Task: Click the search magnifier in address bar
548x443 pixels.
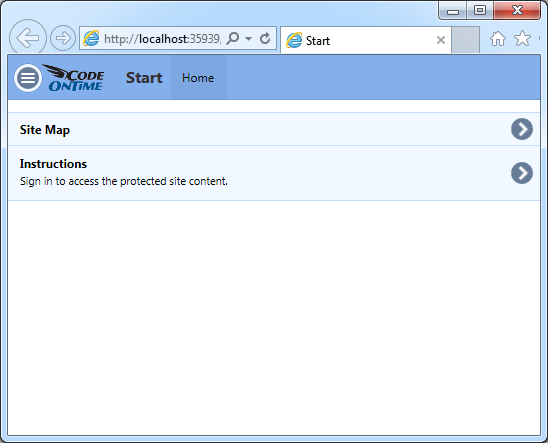Action: pos(233,38)
